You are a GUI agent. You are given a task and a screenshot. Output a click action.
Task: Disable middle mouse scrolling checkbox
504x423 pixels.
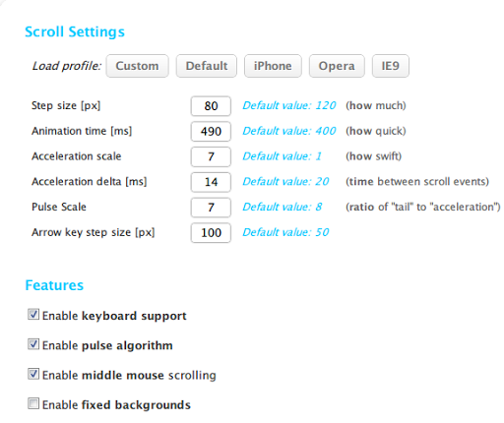(33, 374)
